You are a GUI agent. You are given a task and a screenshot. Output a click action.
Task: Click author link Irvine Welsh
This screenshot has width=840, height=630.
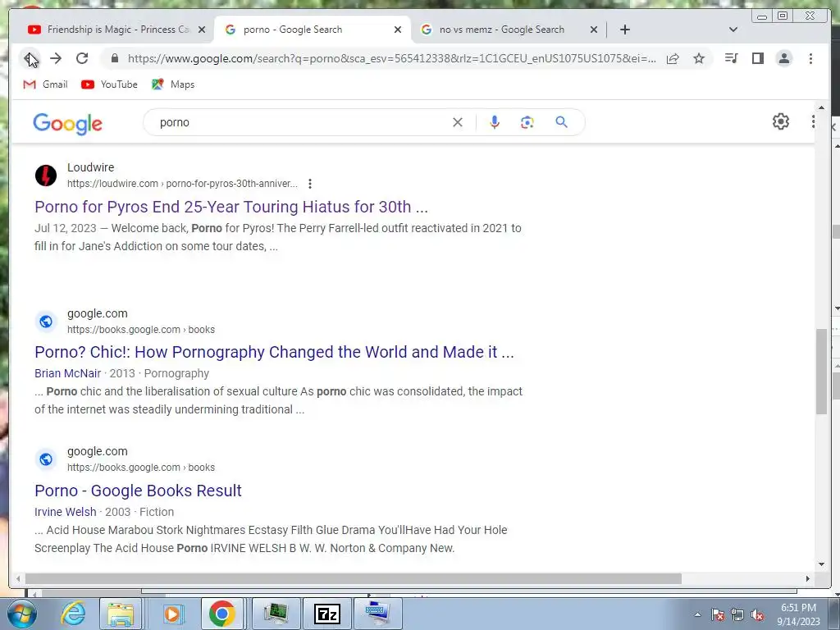coord(66,512)
